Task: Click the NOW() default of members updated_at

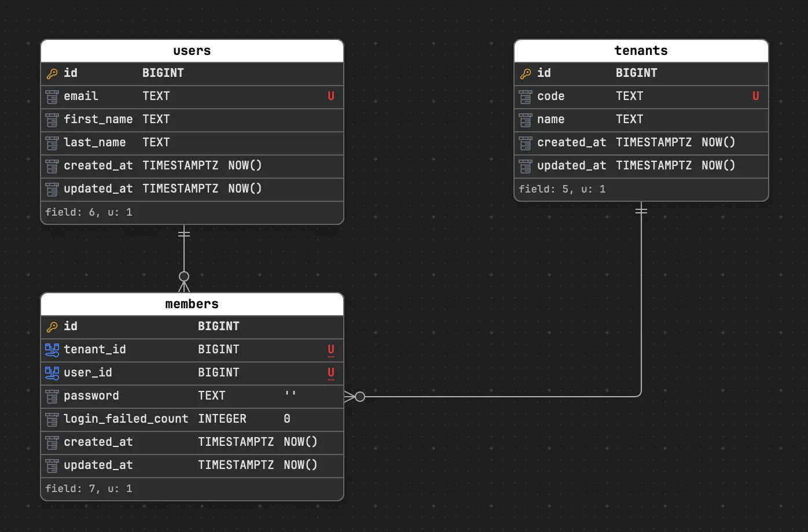Action: pyautogui.click(x=300, y=465)
